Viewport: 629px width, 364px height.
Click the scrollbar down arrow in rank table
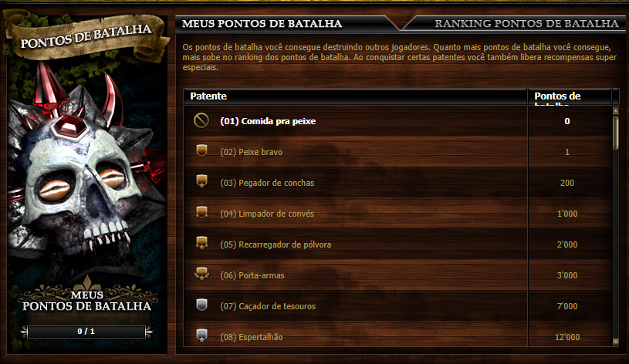[616, 342]
